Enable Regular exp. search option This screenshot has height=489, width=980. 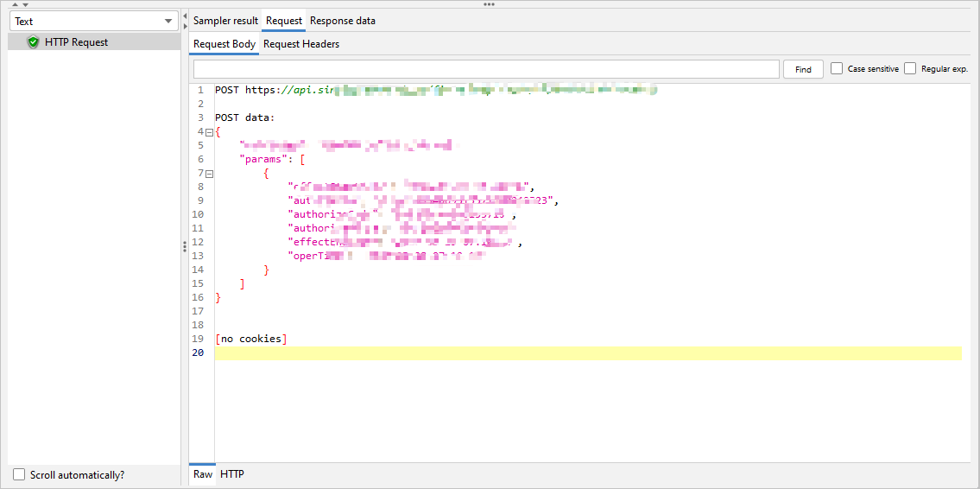910,69
